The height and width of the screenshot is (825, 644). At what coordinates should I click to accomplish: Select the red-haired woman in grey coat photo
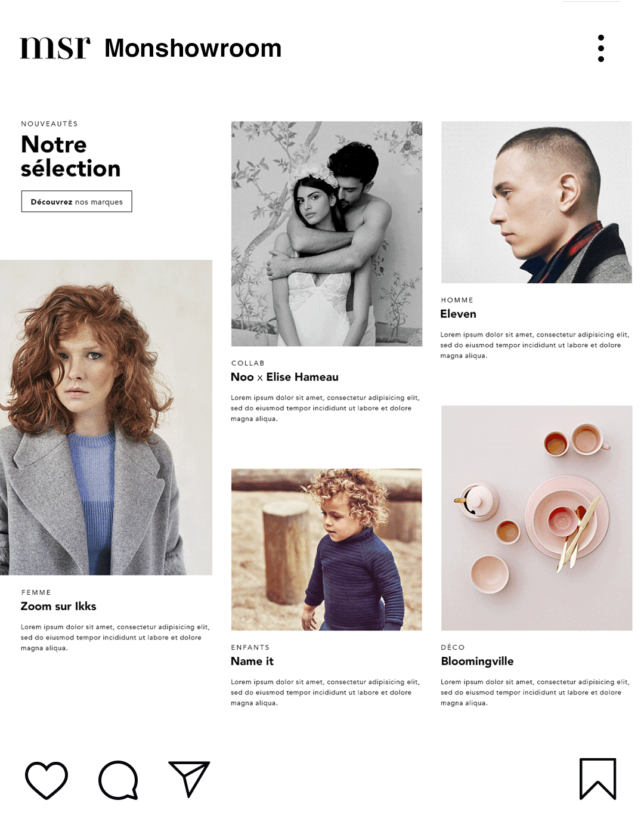point(106,418)
